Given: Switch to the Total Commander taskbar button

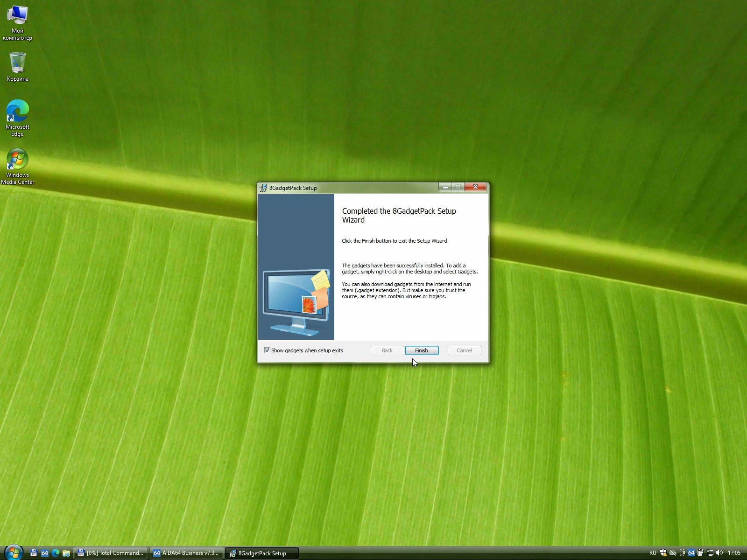Looking at the screenshot, I should tap(111, 553).
